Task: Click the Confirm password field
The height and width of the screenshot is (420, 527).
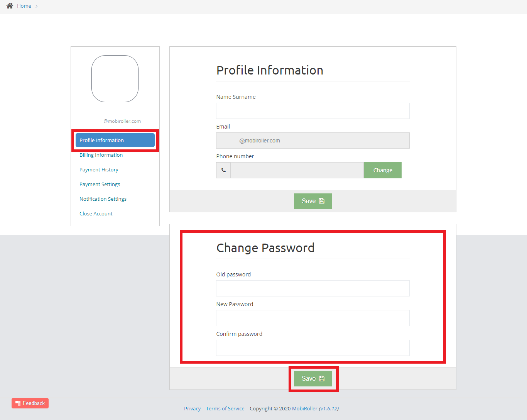Action: [x=313, y=348]
